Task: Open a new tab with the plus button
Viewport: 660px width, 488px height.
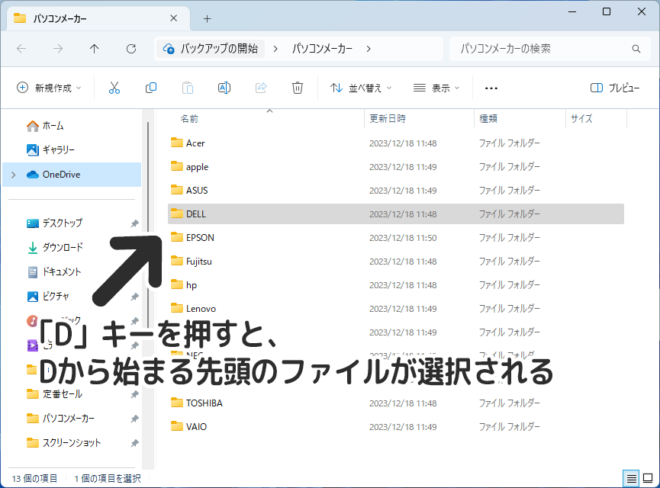Action: click(x=207, y=19)
